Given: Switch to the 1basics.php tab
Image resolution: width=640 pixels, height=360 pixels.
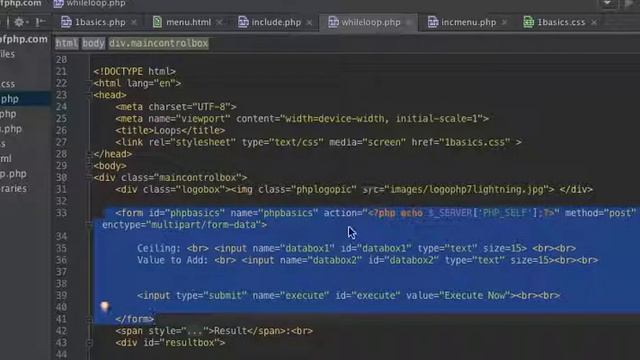Looking at the screenshot, I should tap(100, 22).
